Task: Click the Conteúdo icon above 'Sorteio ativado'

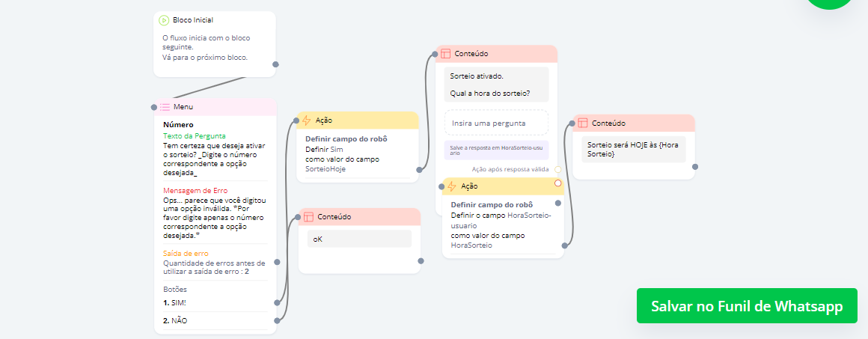Action: (445, 54)
